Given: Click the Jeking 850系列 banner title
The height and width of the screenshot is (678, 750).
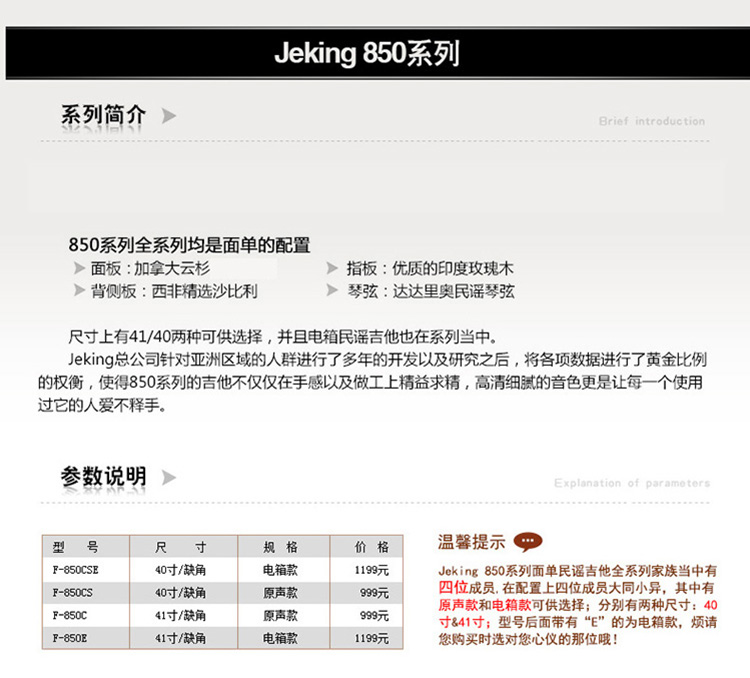Looking at the screenshot, I should [367, 53].
